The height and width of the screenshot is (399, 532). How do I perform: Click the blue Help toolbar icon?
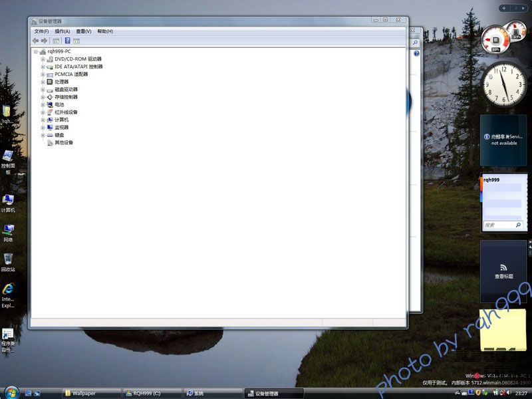[x=67, y=41]
